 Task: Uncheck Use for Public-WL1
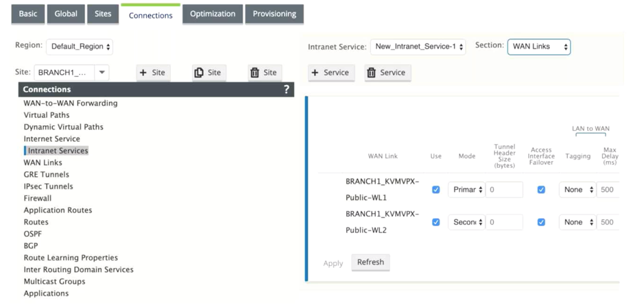[x=436, y=190]
